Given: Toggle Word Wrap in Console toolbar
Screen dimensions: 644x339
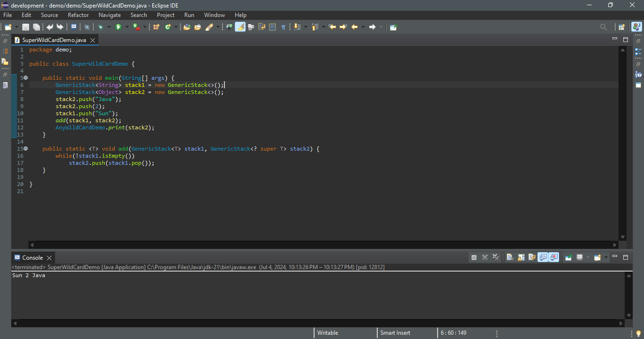Looking at the screenshot, I should coord(532,257).
